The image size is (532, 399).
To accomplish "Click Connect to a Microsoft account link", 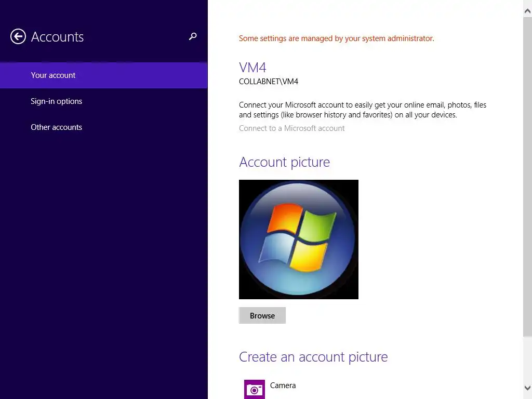I will click(291, 128).
